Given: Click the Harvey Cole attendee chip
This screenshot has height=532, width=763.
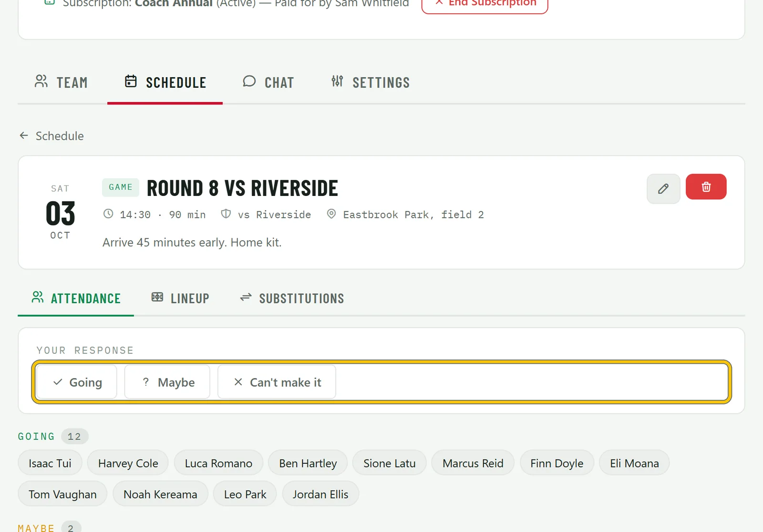Looking at the screenshot, I should pos(128,463).
